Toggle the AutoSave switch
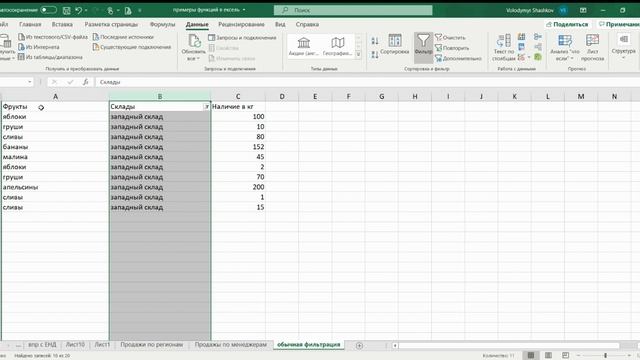The height and width of the screenshot is (360, 640). coord(48,10)
